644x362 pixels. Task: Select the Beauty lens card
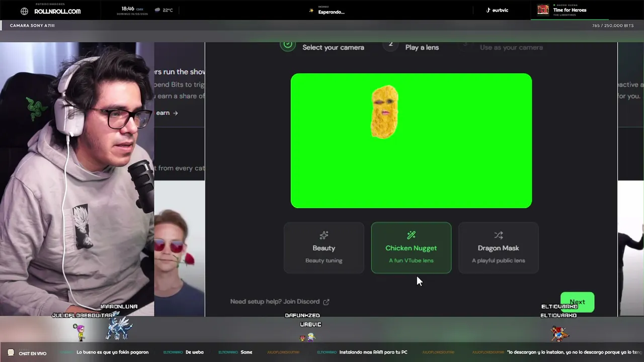[324, 248]
